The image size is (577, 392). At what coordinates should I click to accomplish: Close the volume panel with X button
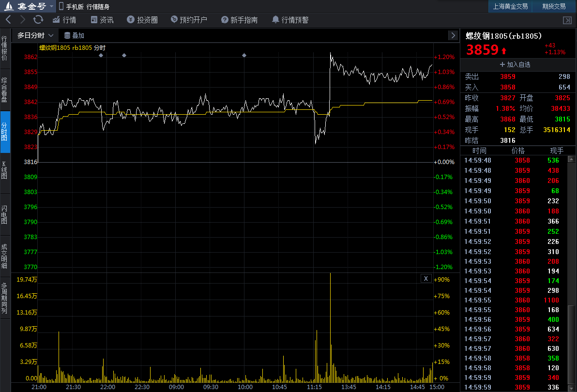425,278
